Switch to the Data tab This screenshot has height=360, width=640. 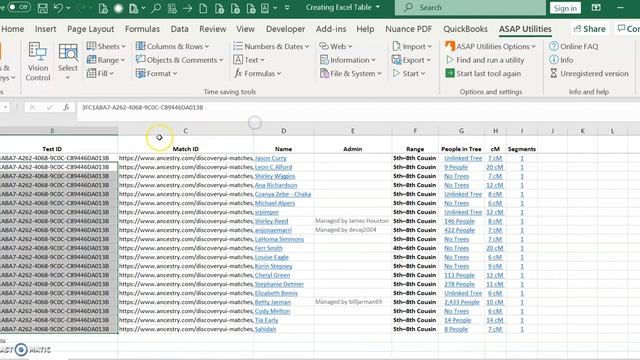click(x=180, y=29)
